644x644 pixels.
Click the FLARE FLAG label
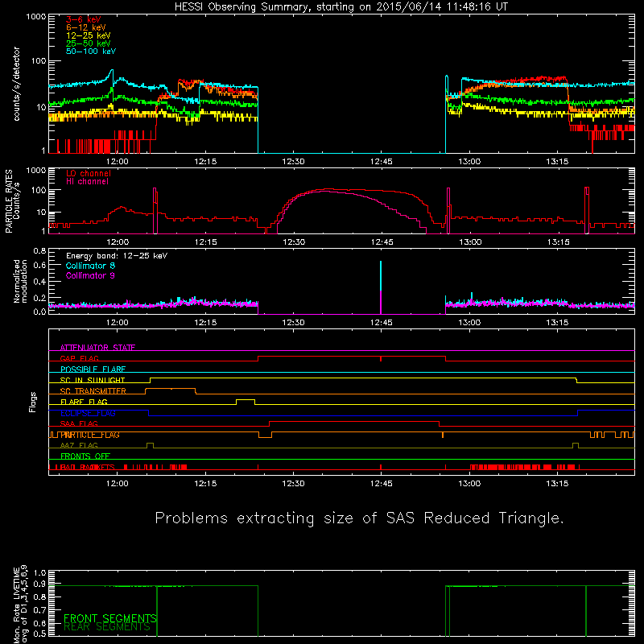(x=84, y=402)
